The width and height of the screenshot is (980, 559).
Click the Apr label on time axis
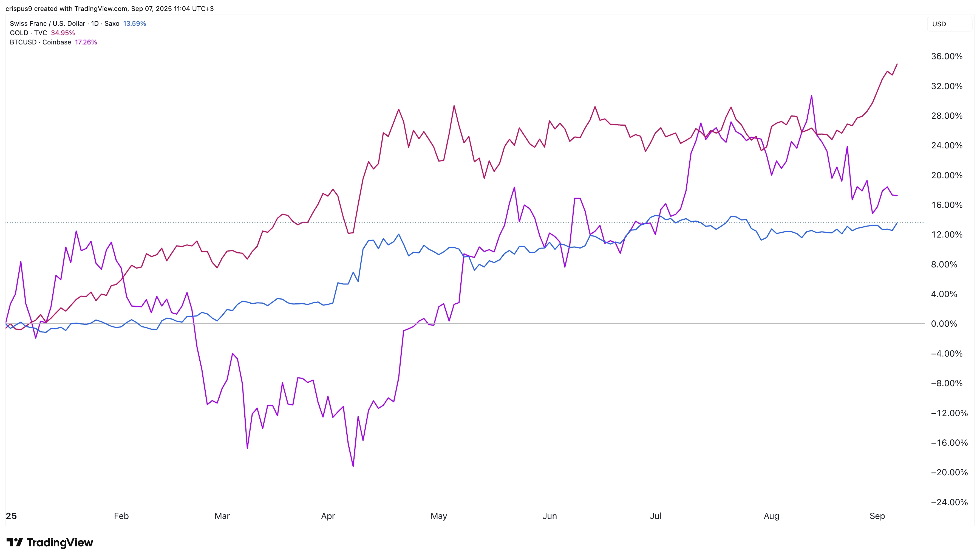328,516
